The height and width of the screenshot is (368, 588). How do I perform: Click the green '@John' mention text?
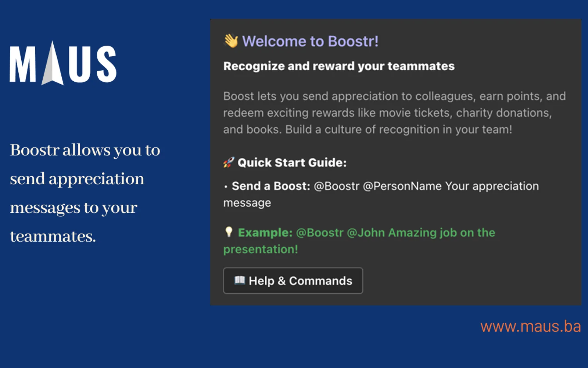(366, 233)
